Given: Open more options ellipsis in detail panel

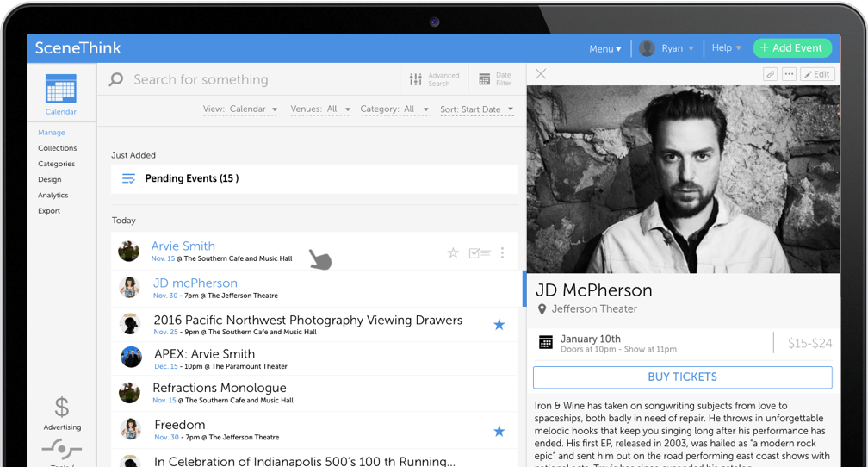Looking at the screenshot, I should click(x=789, y=74).
